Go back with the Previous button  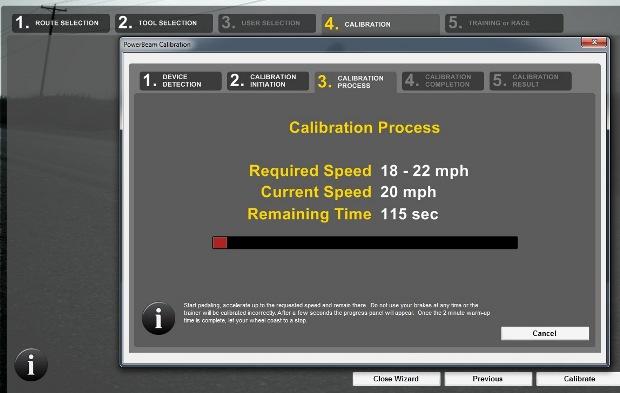tap(488, 379)
